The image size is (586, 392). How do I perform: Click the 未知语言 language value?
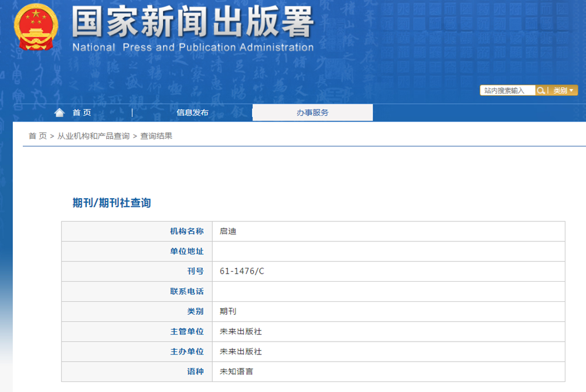(236, 371)
